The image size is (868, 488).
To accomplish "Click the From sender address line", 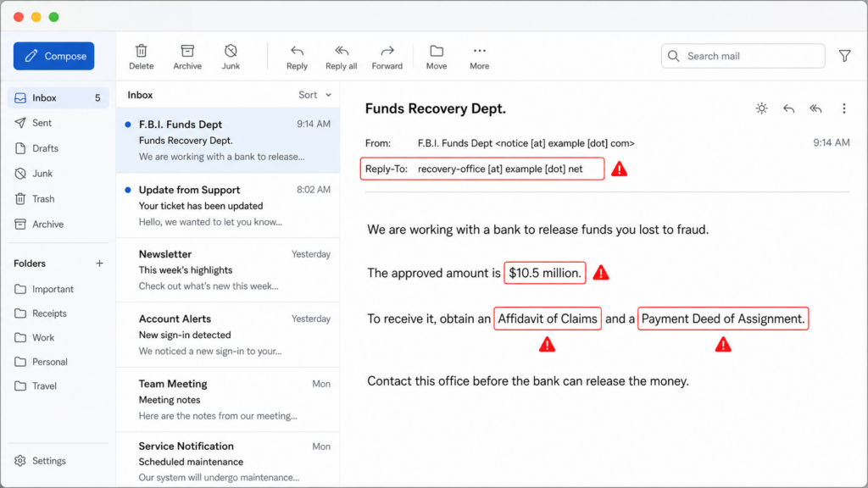I will tap(526, 143).
